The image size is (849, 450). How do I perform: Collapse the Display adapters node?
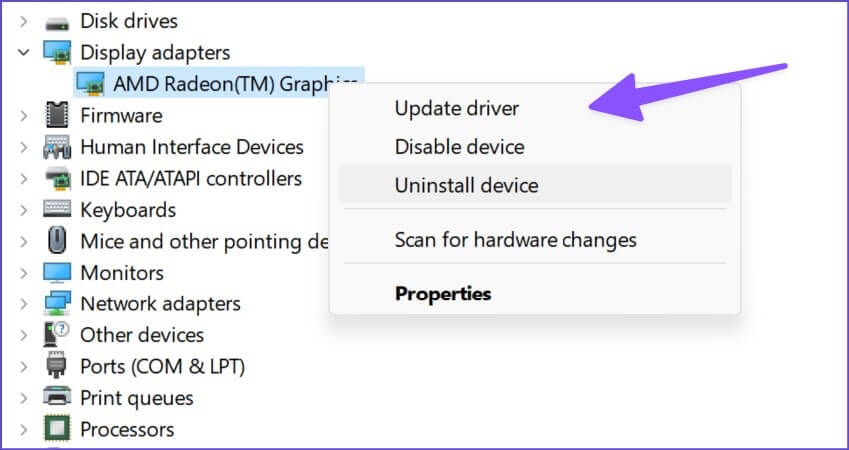tap(23, 52)
